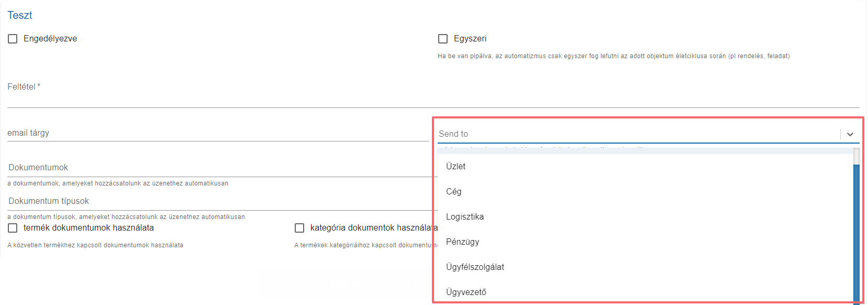Check termék dokumentumok használata
This screenshot has height=305, width=868.
coord(13,228)
